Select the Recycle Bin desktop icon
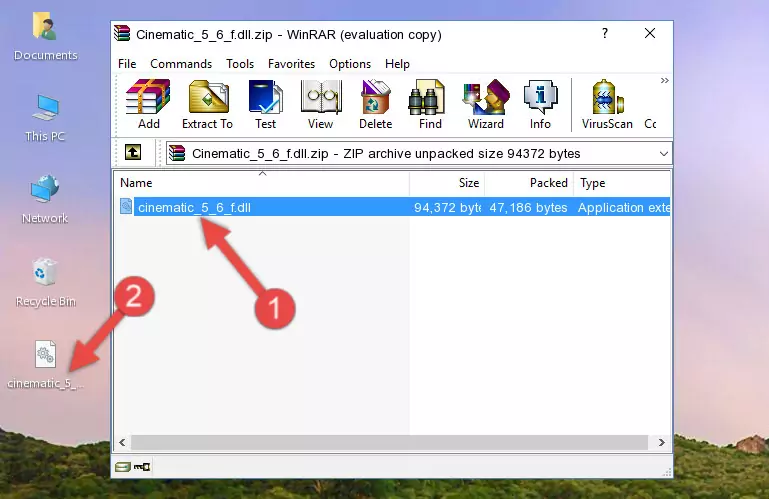The image size is (769, 499). click(46, 282)
